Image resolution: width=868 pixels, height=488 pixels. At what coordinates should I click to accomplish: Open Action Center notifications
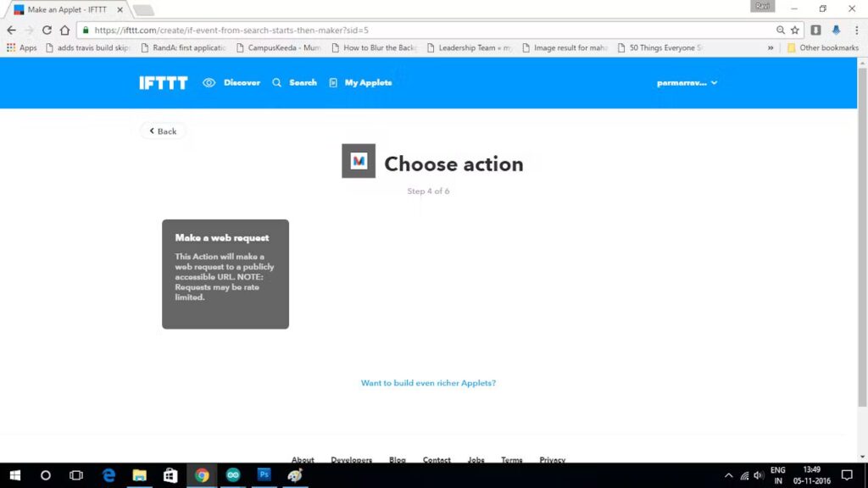(x=847, y=475)
